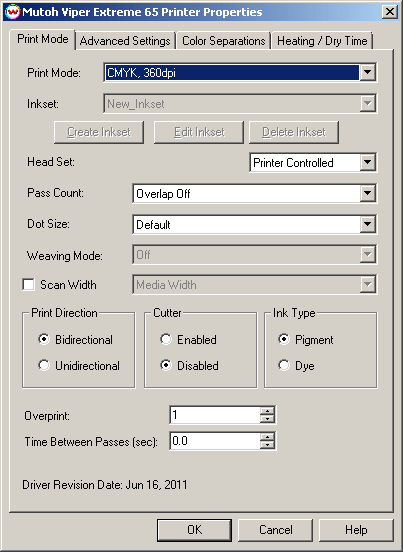Expand the Dot Size dropdown
The width and height of the screenshot is (403, 552).
[254, 224]
